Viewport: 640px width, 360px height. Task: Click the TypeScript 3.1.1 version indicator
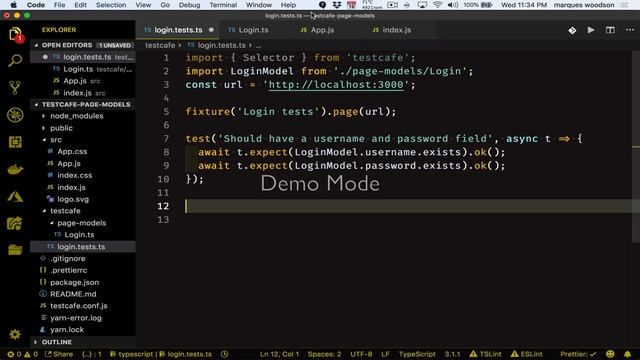pos(452,354)
